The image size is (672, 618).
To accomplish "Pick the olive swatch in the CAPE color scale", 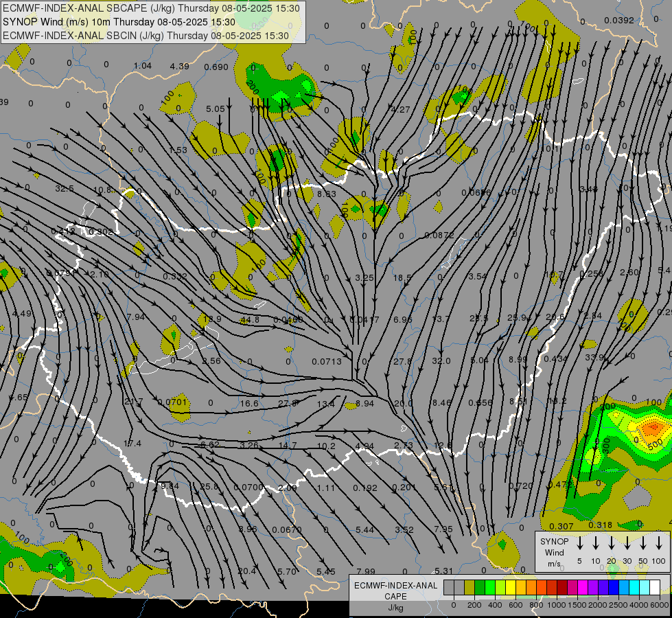I will click(470, 588).
